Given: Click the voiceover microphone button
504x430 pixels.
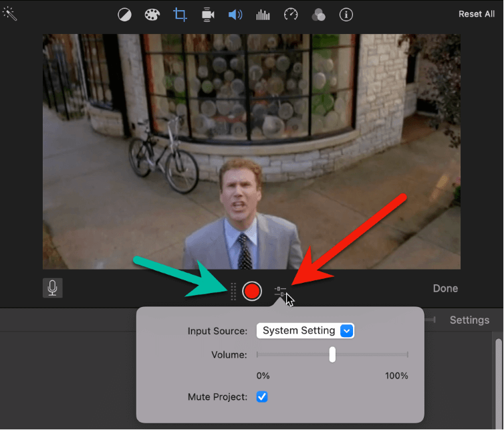Looking at the screenshot, I should click(52, 288).
